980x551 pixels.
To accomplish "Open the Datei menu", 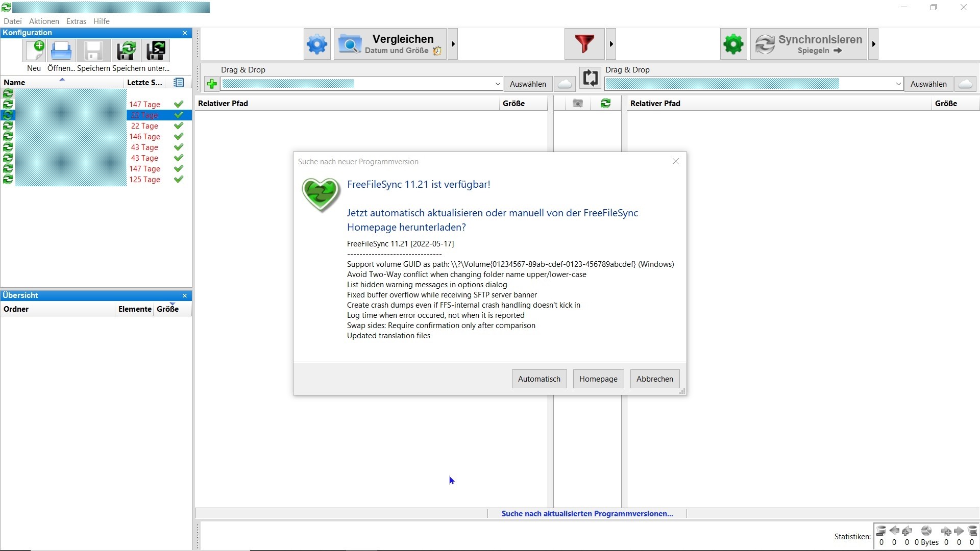I will coord(13,21).
